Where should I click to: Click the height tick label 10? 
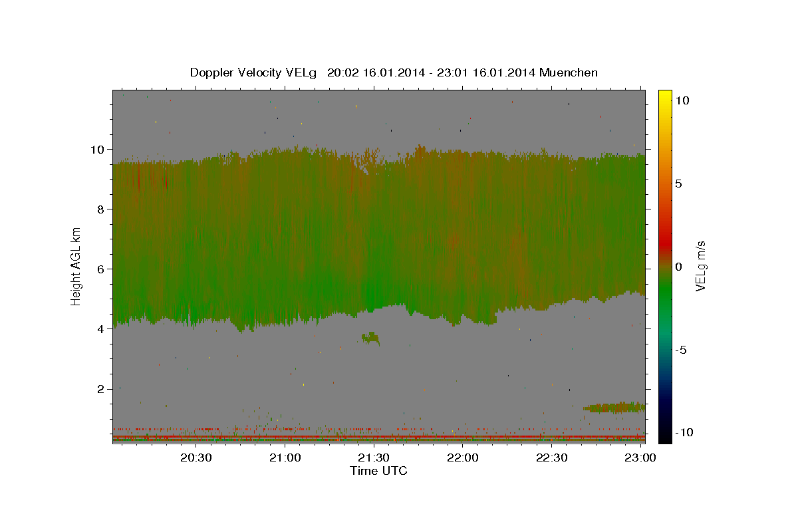point(99,149)
